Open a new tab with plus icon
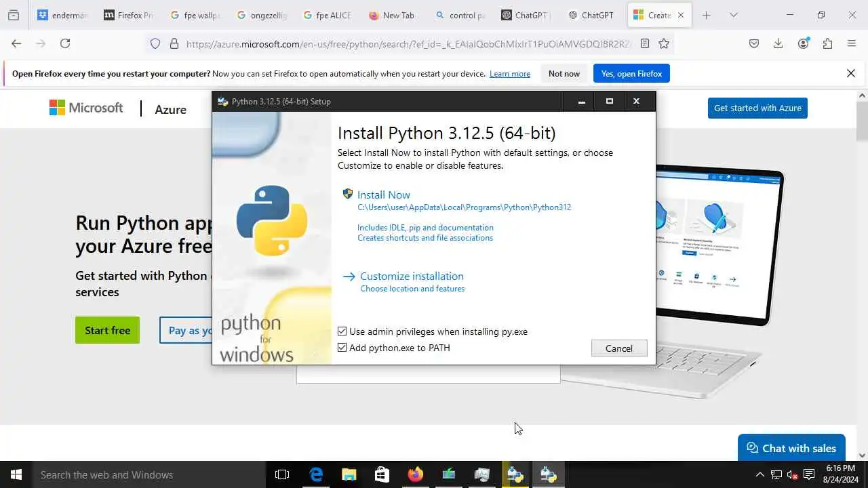 pyautogui.click(x=707, y=15)
